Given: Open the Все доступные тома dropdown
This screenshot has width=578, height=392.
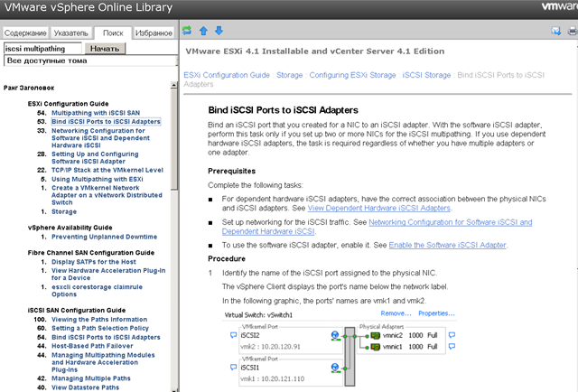Looking at the screenshot, I should coord(90,61).
